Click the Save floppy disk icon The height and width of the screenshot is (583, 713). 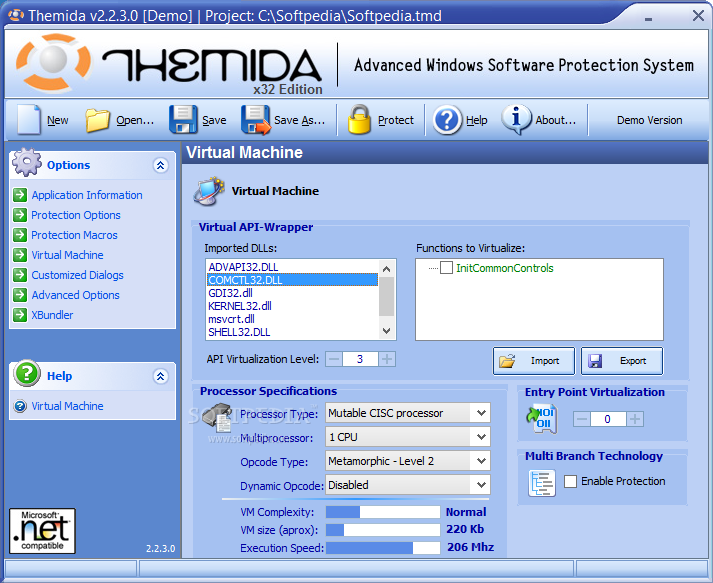point(183,120)
